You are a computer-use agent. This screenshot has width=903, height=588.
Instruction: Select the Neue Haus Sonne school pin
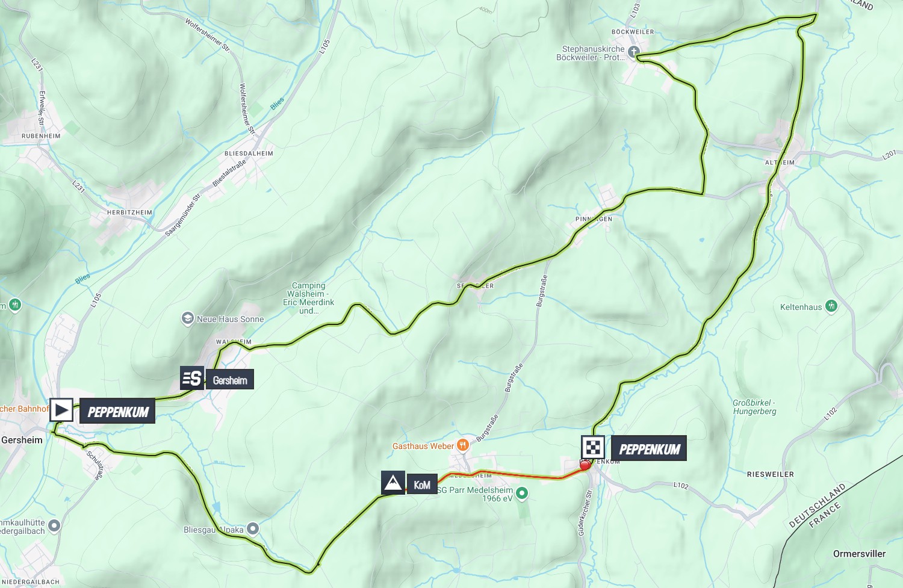(x=187, y=318)
